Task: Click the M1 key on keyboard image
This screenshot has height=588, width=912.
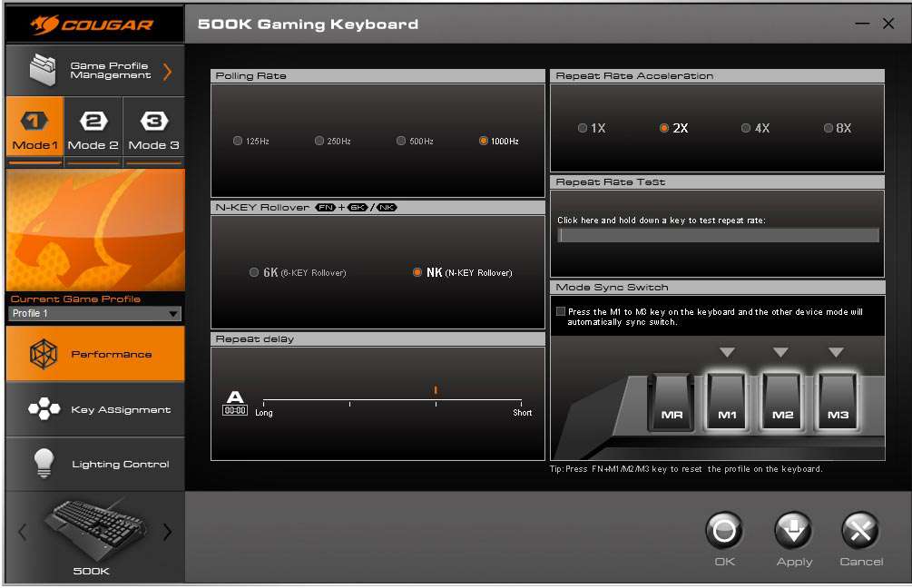Action: [x=727, y=403]
